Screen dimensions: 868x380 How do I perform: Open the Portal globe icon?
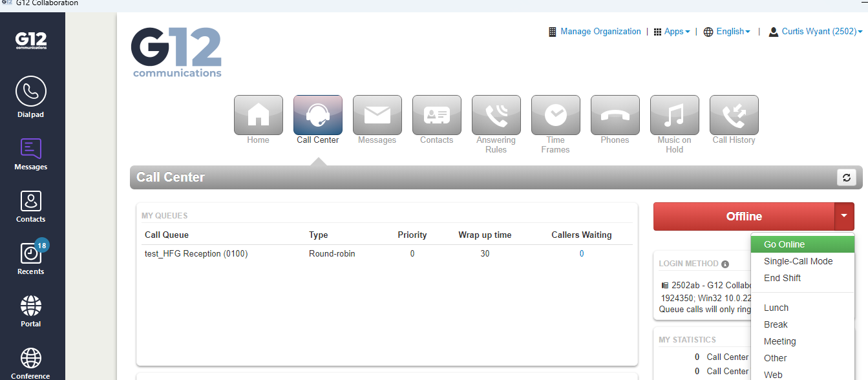31,311
